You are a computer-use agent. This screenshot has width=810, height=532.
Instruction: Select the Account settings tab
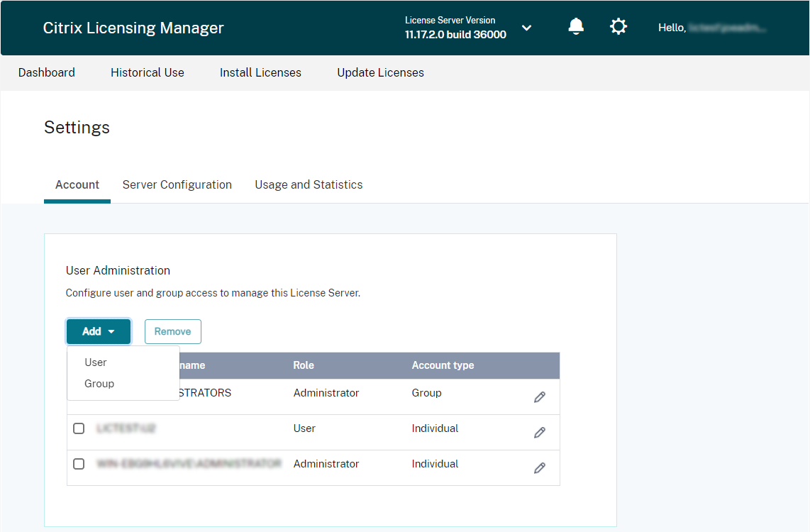tap(77, 184)
